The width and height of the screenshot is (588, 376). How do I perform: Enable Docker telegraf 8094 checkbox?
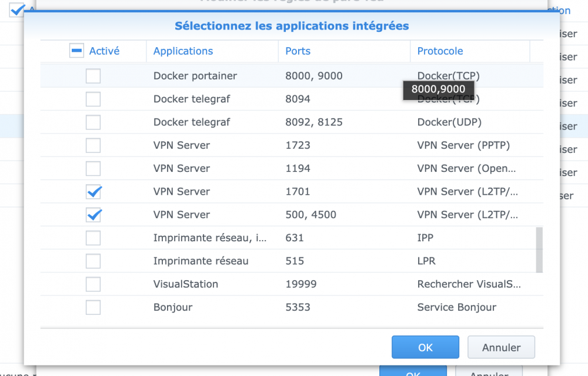tap(93, 99)
